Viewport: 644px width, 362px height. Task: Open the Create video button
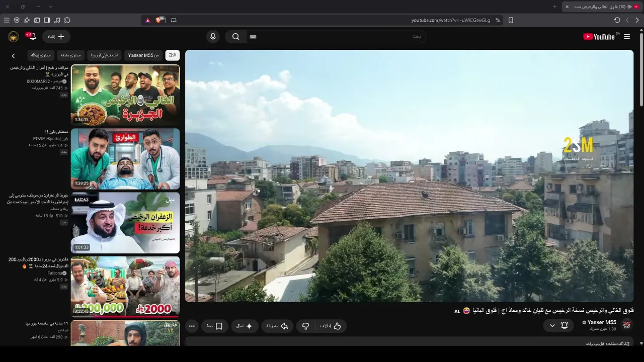[56, 37]
